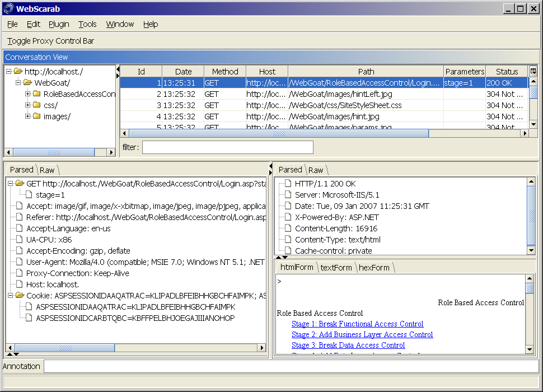This screenshot has width=543, height=392.
Task: Expand the images/ folder node
Action: pyautogui.click(x=27, y=116)
